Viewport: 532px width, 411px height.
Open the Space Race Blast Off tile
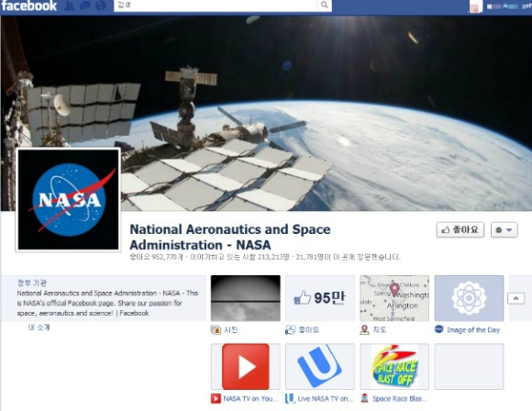coord(394,367)
